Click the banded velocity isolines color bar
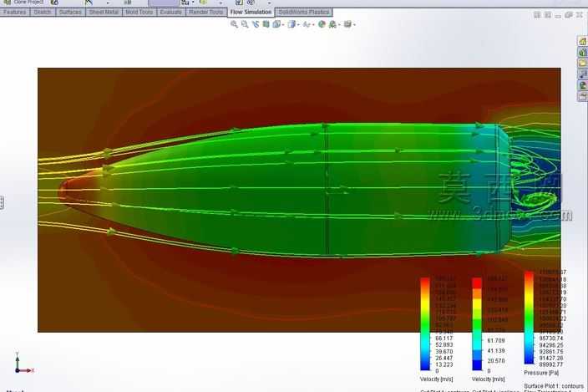The image size is (588, 392). [x=477, y=324]
